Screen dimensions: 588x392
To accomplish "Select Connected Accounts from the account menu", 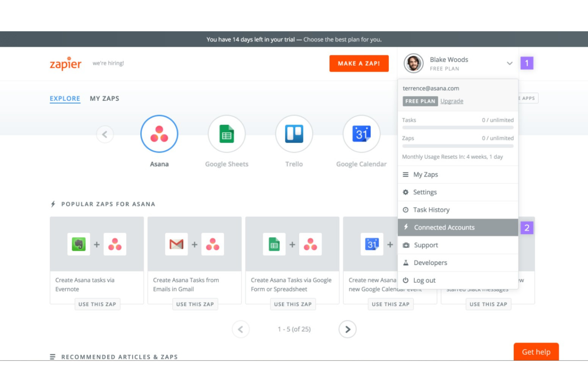I will click(x=444, y=227).
